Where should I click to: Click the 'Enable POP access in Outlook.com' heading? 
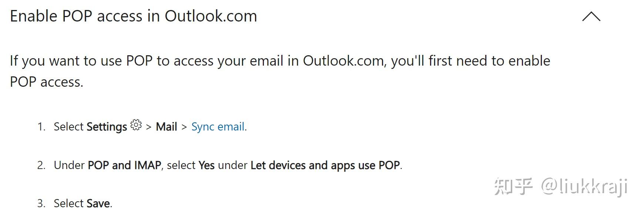point(133,16)
